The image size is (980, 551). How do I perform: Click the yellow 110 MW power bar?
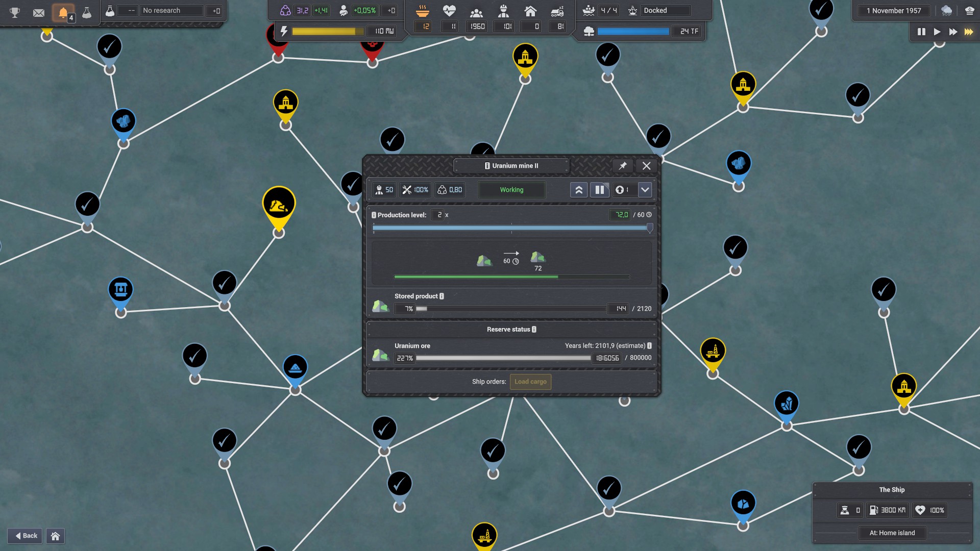tap(328, 31)
